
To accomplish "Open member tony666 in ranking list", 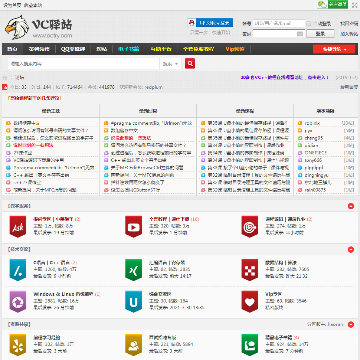I will 313,160.
